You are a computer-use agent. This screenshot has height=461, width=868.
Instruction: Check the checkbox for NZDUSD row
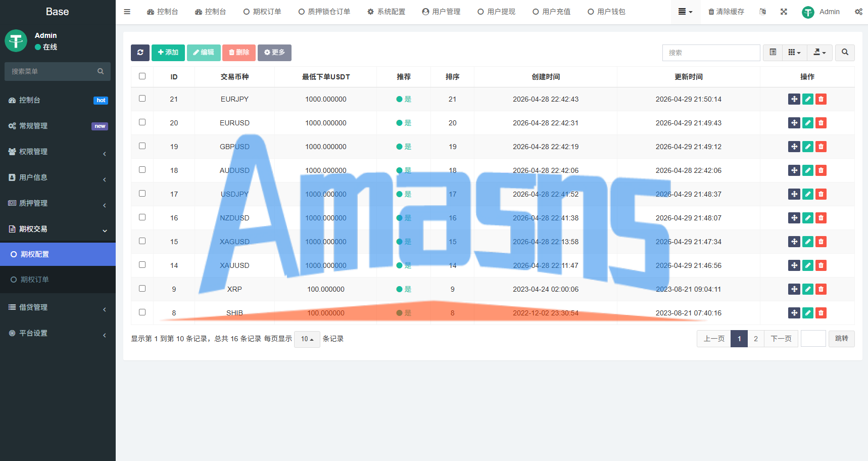click(x=142, y=217)
